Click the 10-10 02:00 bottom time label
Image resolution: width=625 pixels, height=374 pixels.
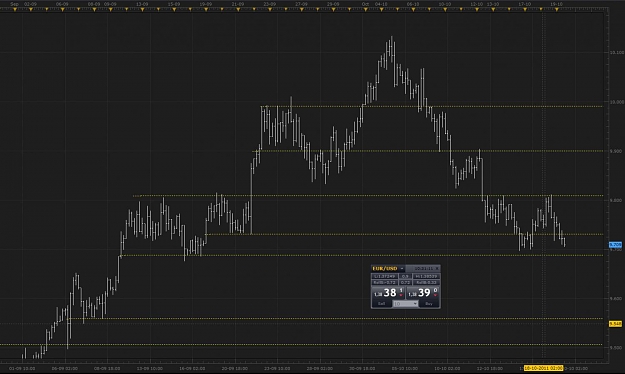tap(447, 368)
